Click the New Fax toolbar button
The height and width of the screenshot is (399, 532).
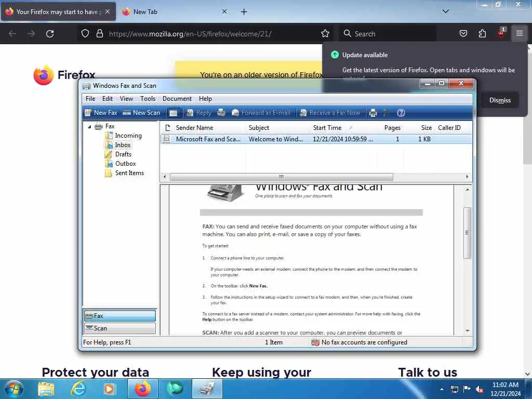click(x=101, y=113)
